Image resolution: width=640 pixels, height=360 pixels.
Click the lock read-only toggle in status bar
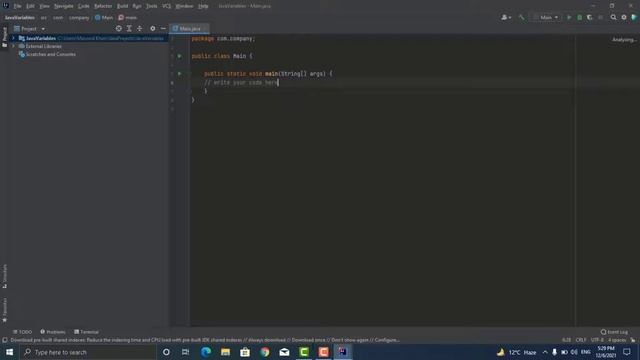(x=633, y=340)
